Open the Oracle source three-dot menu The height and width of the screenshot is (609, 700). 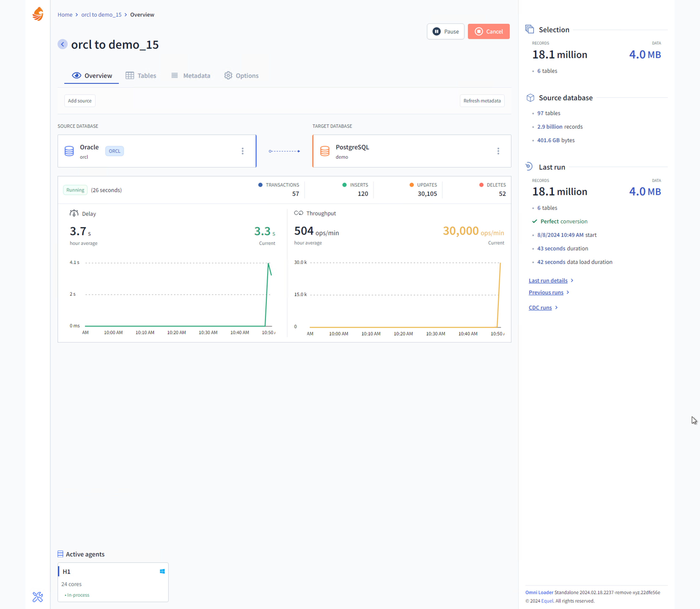[x=242, y=151]
